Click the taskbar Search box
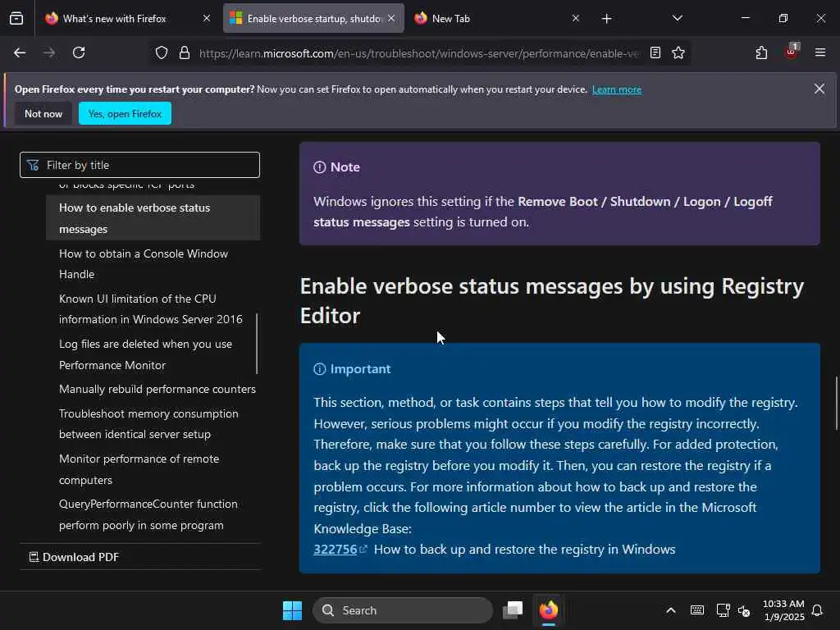Image resolution: width=840 pixels, height=630 pixels. [402, 610]
